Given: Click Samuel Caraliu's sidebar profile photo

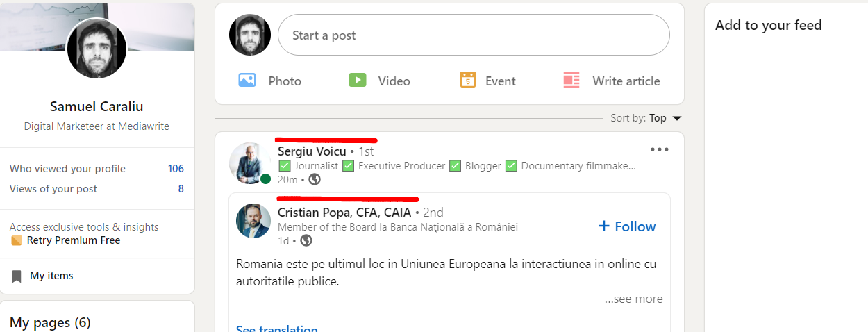Looking at the screenshot, I should click(x=97, y=48).
